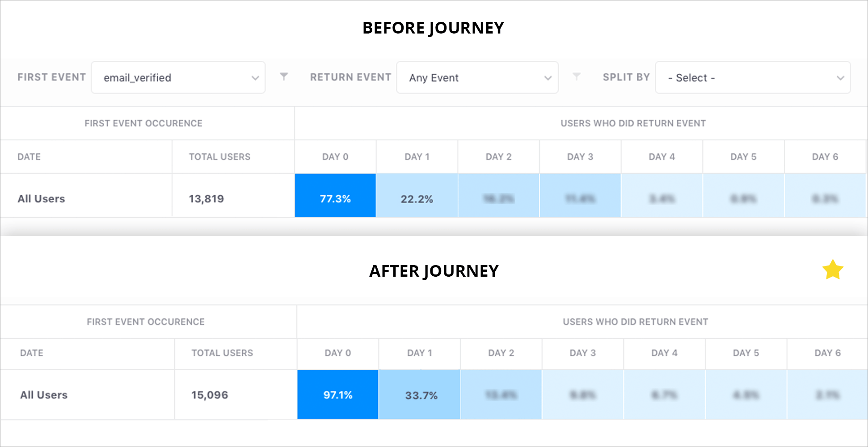Open the Split By Select dropdown

click(752, 77)
